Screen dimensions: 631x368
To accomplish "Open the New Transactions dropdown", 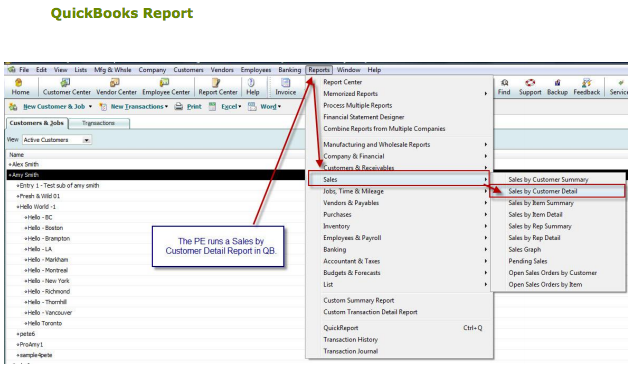I will (x=166, y=107).
